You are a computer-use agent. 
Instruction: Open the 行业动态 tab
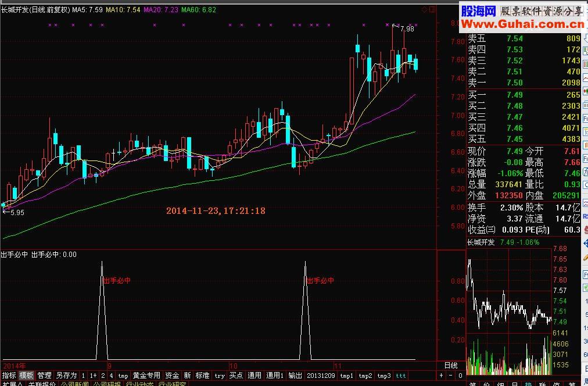(139, 384)
